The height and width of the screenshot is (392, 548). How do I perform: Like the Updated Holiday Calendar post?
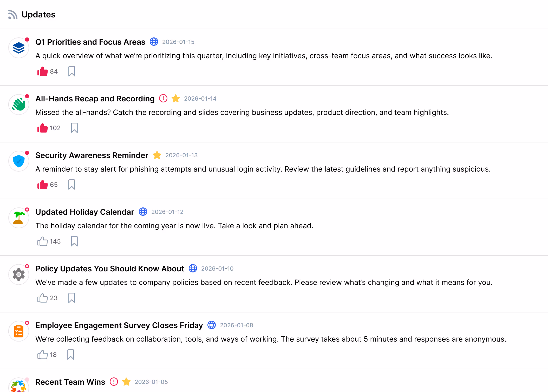pos(42,241)
